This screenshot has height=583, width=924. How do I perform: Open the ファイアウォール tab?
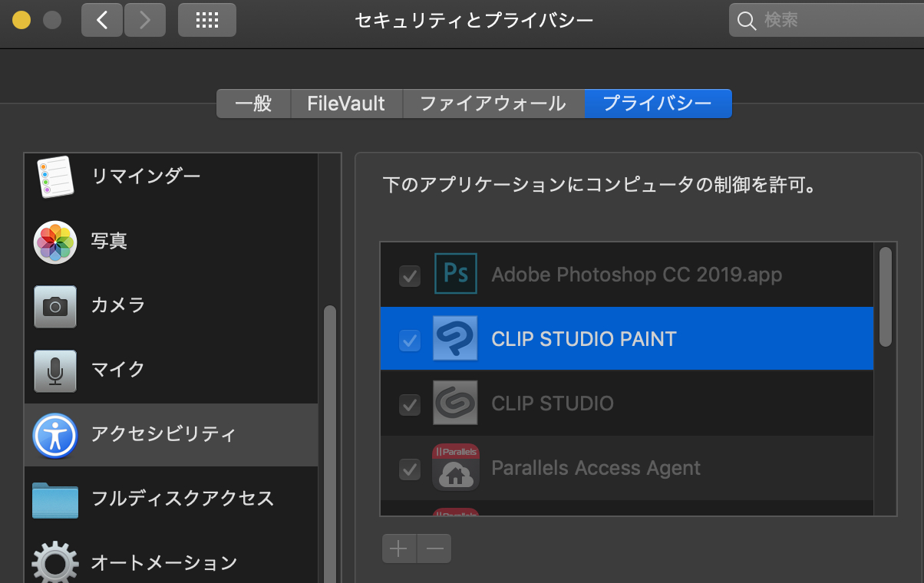[493, 104]
